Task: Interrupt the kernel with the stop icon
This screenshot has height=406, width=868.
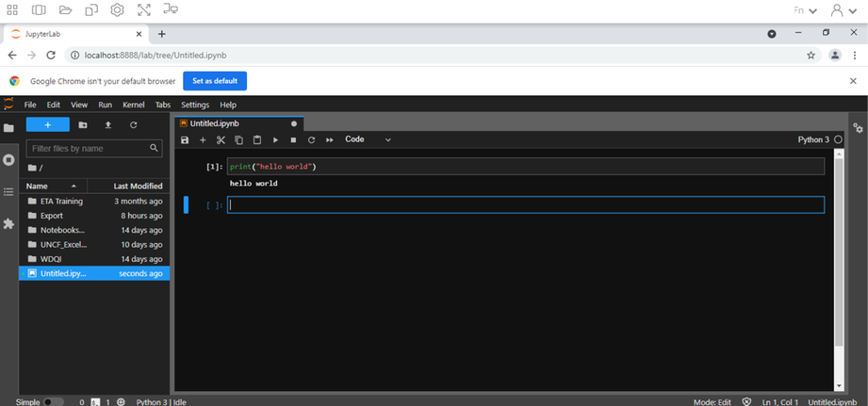Action: pyautogui.click(x=293, y=140)
